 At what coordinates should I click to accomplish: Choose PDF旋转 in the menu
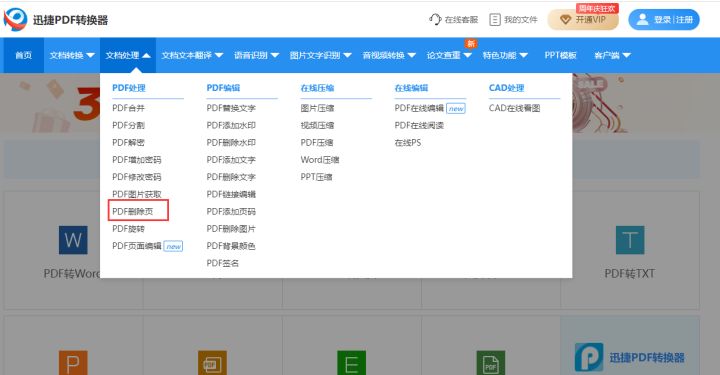coord(129,229)
